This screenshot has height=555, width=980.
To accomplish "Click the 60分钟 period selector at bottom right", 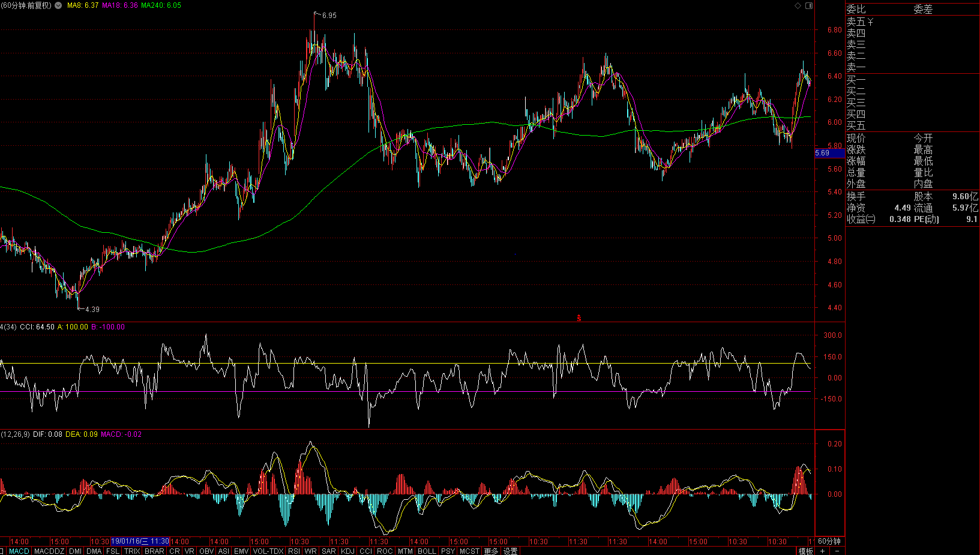I will pos(829,541).
